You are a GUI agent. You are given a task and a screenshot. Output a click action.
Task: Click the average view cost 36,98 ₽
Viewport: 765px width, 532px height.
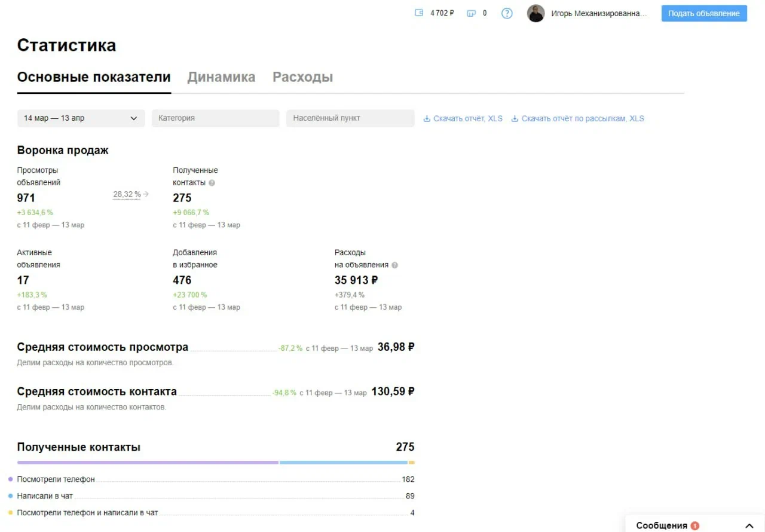coord(396,347)
